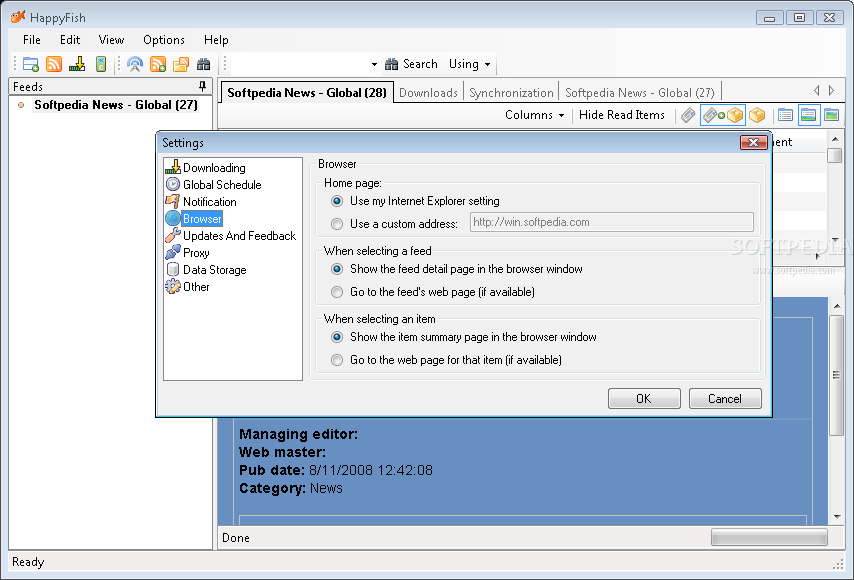
Task: Click the Data Storage cylinder icon
Action: click(x=173, y=269)
